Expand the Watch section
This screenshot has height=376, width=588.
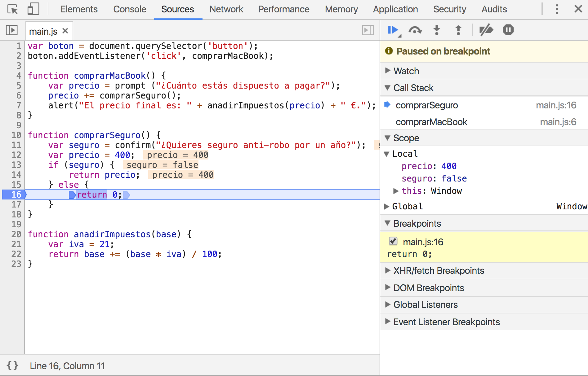(x=484, y=71)
